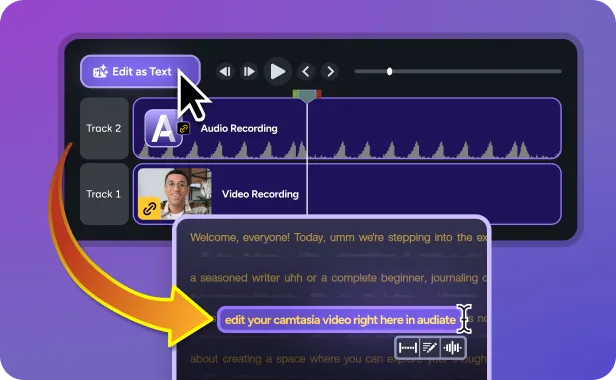The height and width of the screenshot is (380, 616).
Task: Click the trim/range icon in text toolbar
Action: pyautogui.click(x=407, y=348)
